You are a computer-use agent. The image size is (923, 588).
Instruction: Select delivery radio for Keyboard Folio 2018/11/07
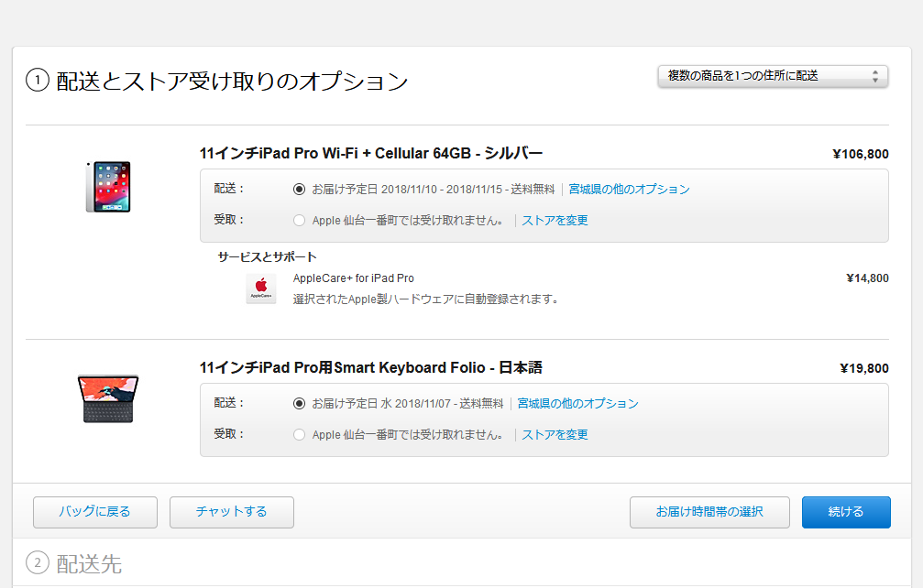coord(299,403)
